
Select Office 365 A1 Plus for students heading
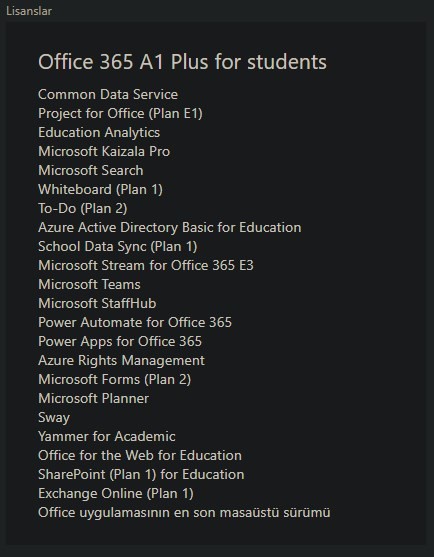click(x=182, y=62)
